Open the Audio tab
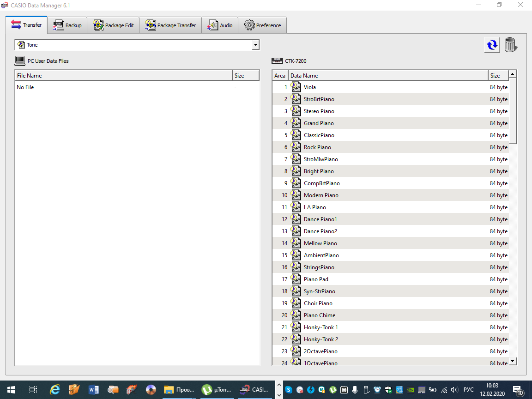The height and width of the screenshot is (399, 532). click(x=220, y=25)
